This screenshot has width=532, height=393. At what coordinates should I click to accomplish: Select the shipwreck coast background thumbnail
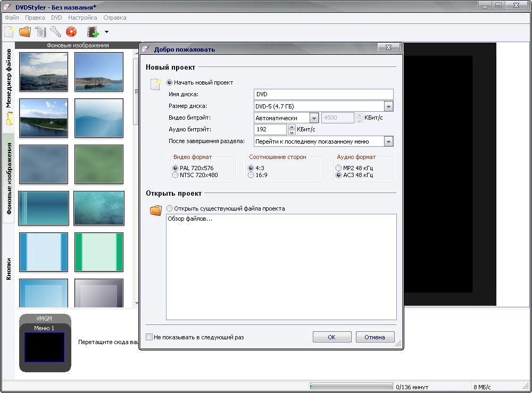coord(99,72)
